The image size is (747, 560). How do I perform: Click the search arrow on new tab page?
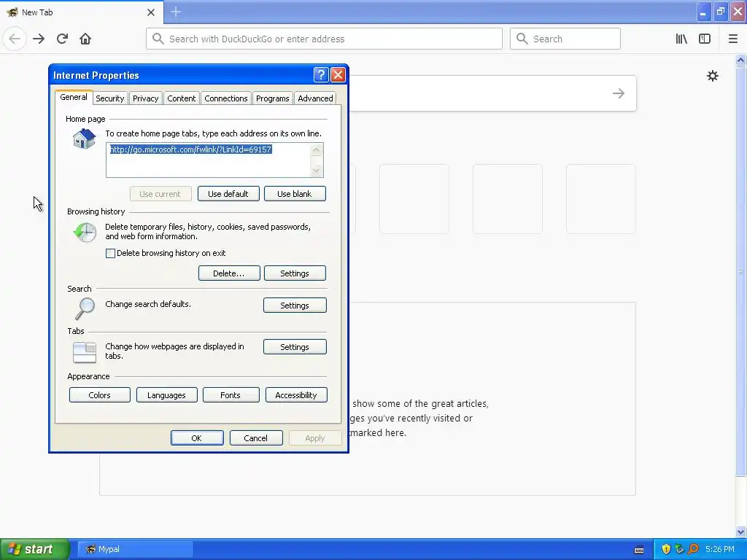click(x=619, y=93)
